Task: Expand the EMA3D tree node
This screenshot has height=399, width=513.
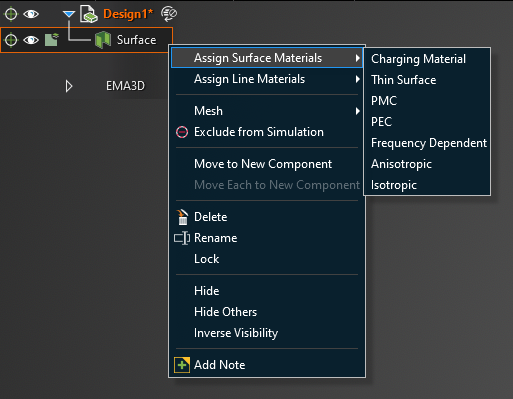Action: click(x=69, y=86)
